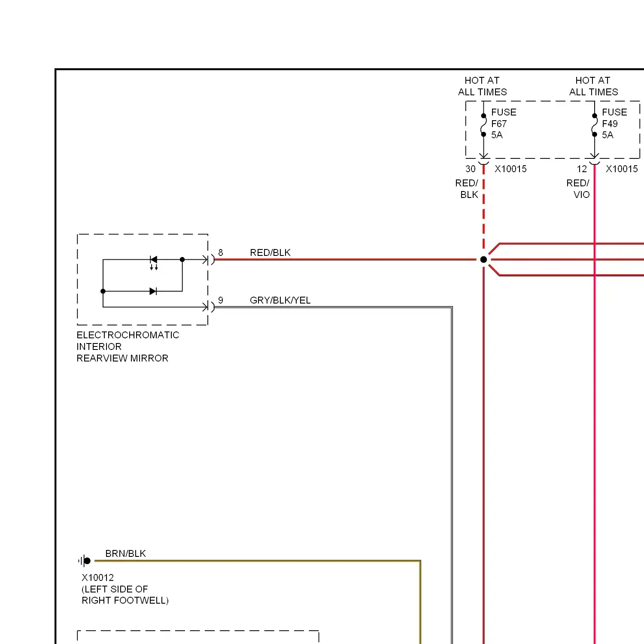The image size is (644, 644).
Task: Click the X10015 label beside pin 30
Action: click(x=510, y=169)
